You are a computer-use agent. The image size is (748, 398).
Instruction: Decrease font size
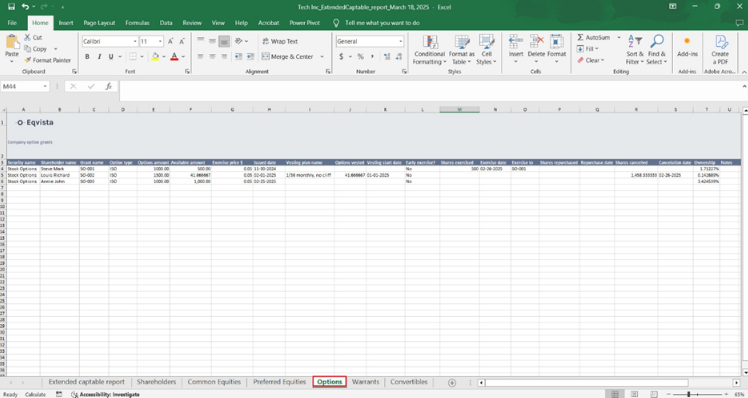click(x=182, y=42)
